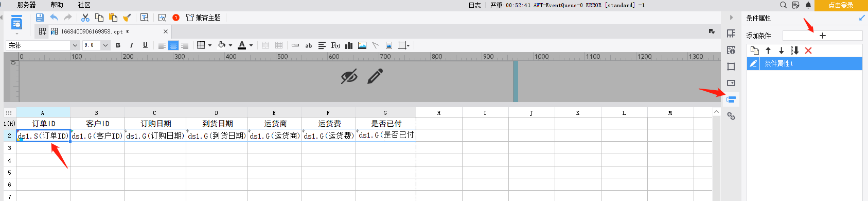The image size is (868, 201).
Task: Save the template with the floppy disk icon
Action: [x=40, y=18]
